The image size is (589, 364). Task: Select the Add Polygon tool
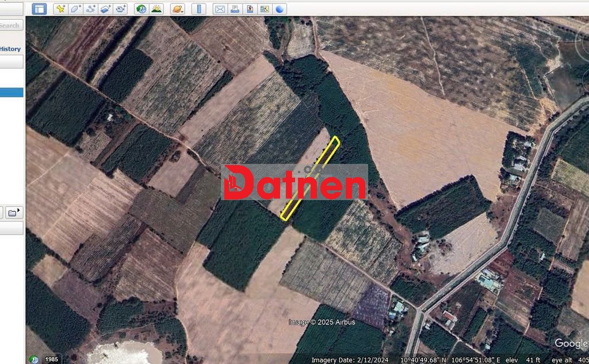coord(75,9)
